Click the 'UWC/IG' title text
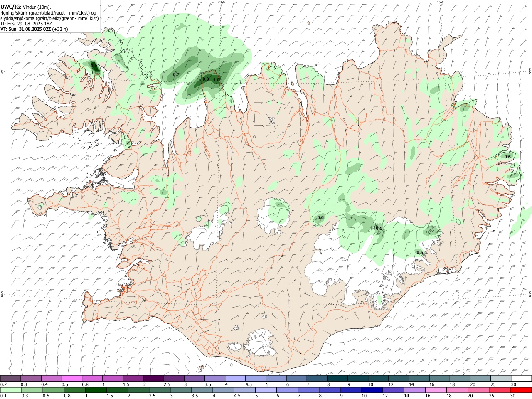The width and height of the screenshot is (532, 399). click(x=10, y=7)
